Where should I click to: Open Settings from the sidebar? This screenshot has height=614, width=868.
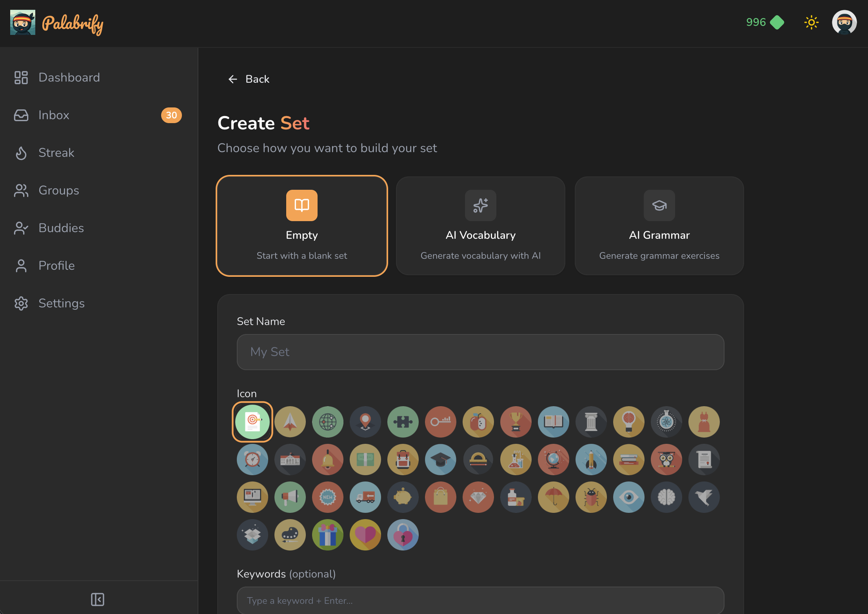(99, 303)
